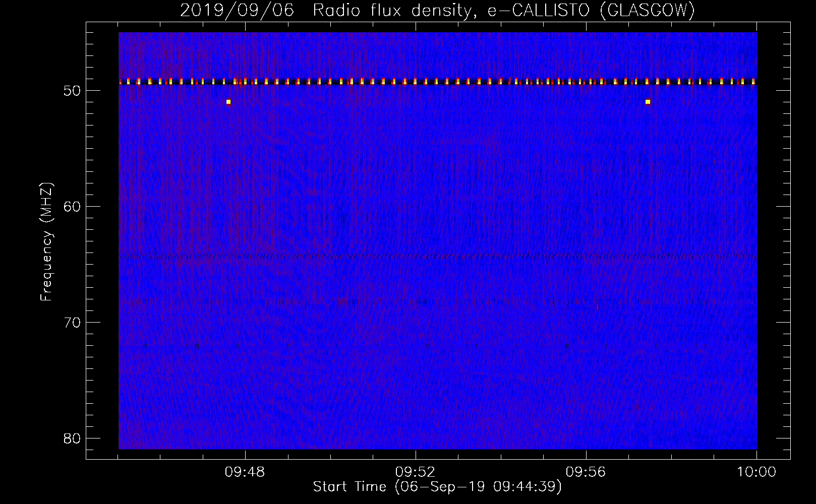Click the 'Frequency (MHZ)' axis label
Image resolution: width=816 pixels, height=504 pixels.
point(46,242)
